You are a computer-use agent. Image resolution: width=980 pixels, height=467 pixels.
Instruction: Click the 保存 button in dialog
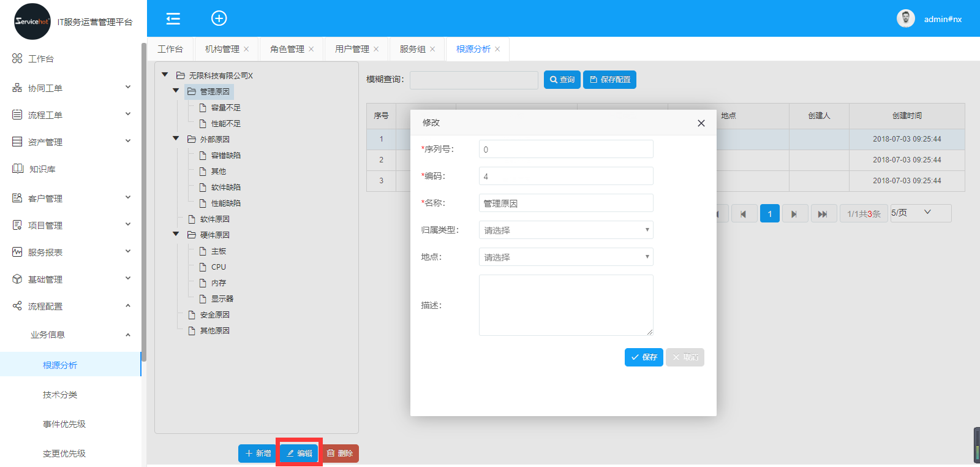click(x=643, y=357)
